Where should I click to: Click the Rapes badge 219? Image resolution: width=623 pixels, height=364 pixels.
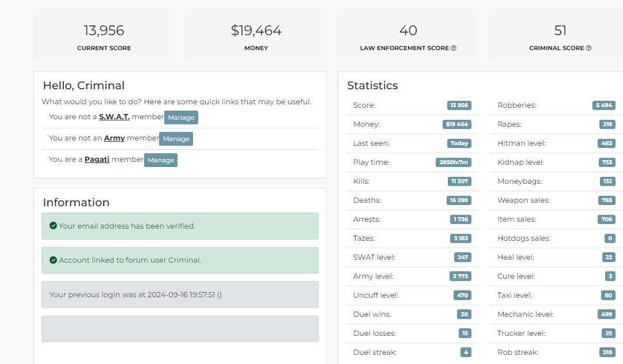click(607, 124)
